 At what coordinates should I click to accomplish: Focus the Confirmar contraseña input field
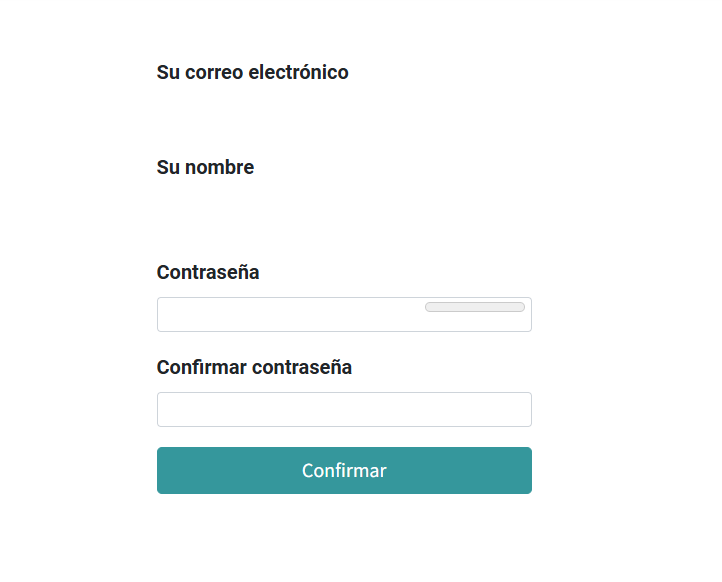[344, 409]
